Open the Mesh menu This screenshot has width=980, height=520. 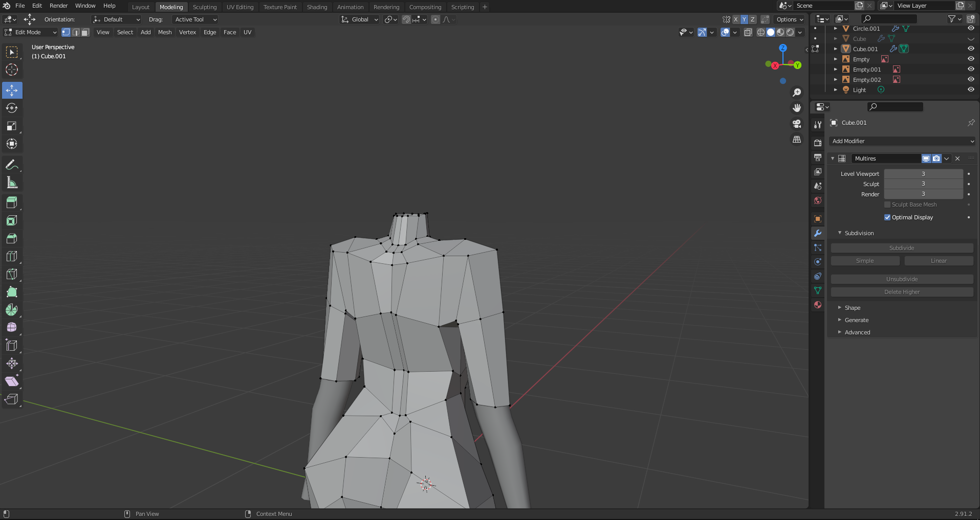(x=165, y=32)
